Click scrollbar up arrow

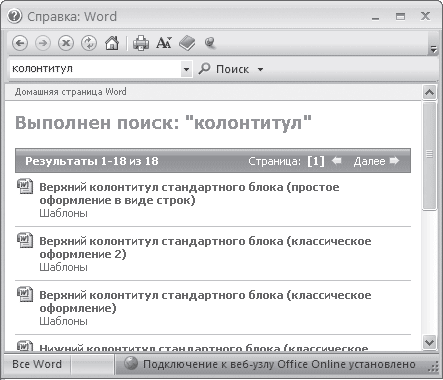point(429,92)
